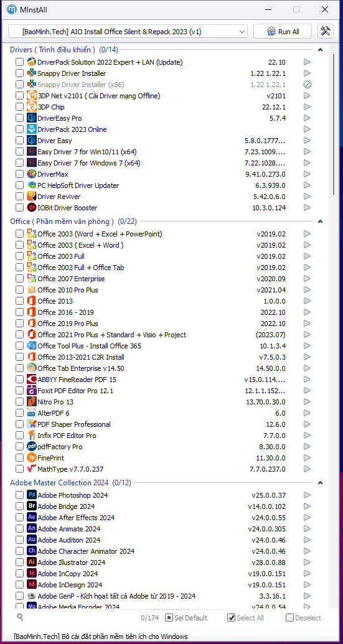Click the Office 2013 app icon
343x644 pixels.
[32, 301]
